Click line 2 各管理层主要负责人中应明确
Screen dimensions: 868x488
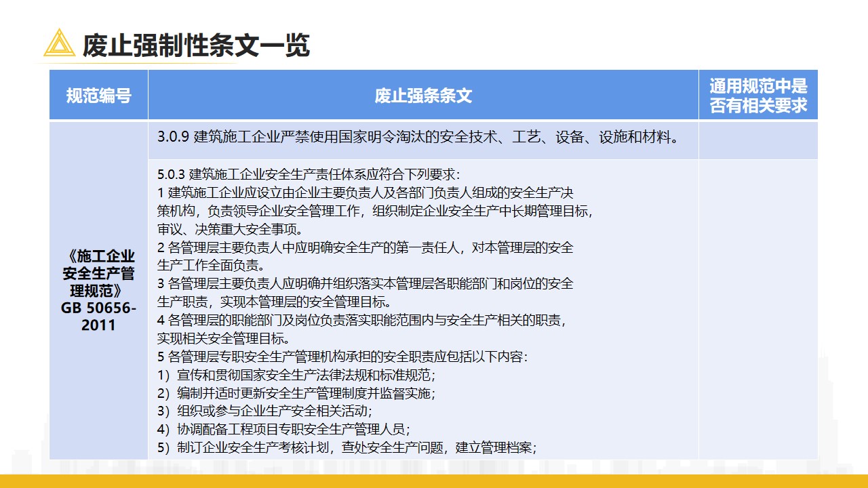(365, 247)
